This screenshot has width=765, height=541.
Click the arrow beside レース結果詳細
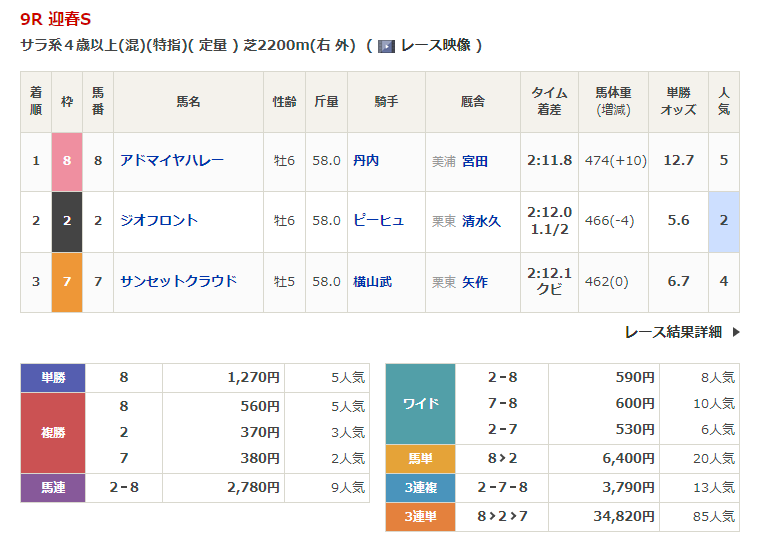(736, 332)
